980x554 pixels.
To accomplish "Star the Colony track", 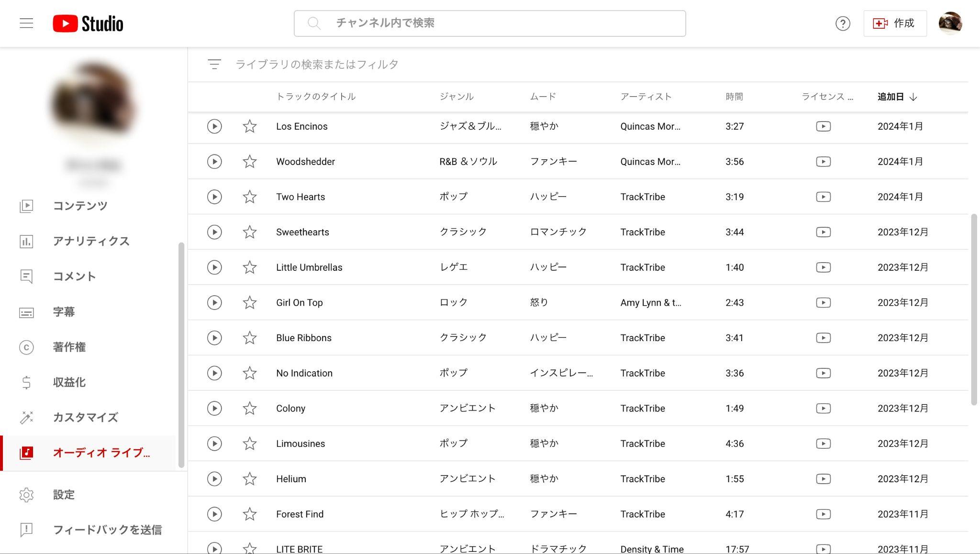I will [250, 408].
